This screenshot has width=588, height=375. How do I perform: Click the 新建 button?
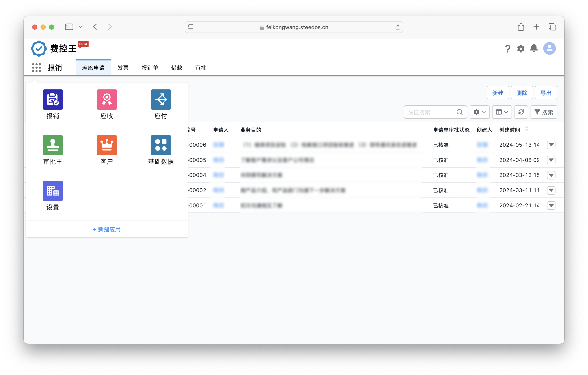point(498,93)
